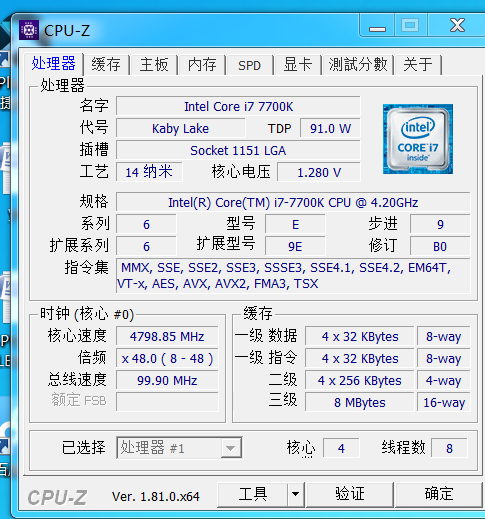Click the 确定 button

pyautogui.click(x=439, y=494)
